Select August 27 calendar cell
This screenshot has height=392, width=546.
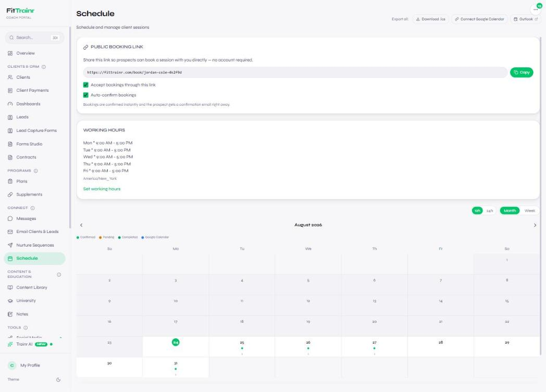pos(374,346)
